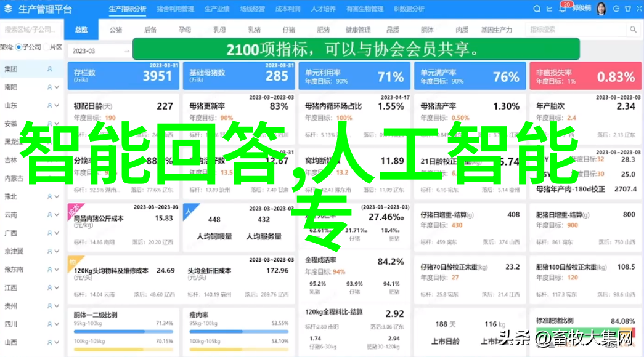
Task: Click the user icon in 山西 row
Action: click(x=50, y=342)
